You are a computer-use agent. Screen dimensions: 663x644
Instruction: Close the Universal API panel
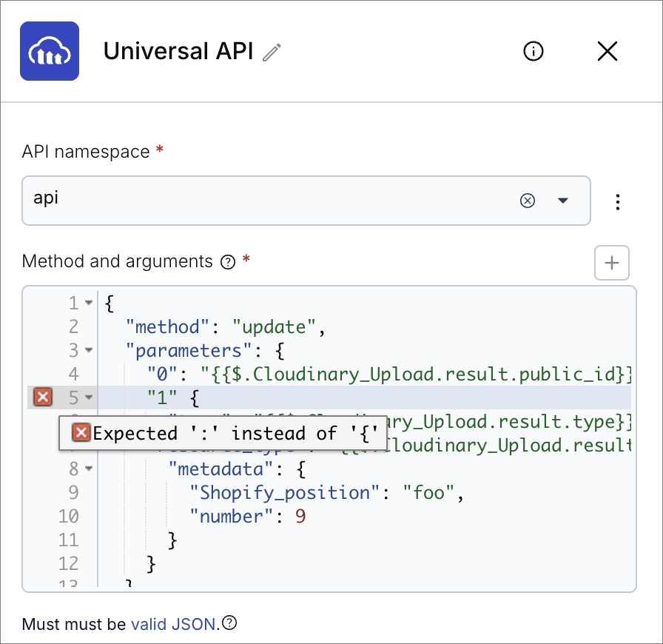(608, 52)
